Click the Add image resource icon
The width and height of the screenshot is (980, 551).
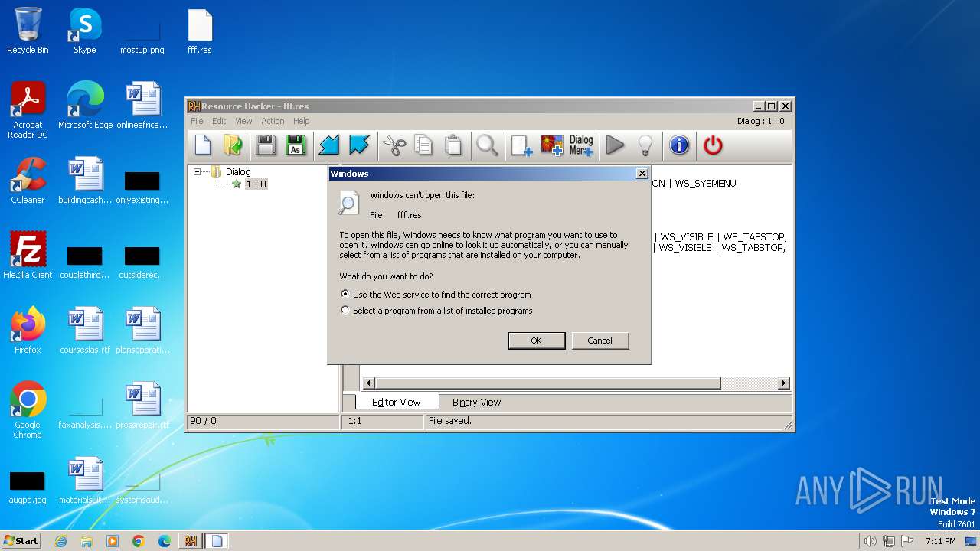pyautogui.click(x=551, y=145)
